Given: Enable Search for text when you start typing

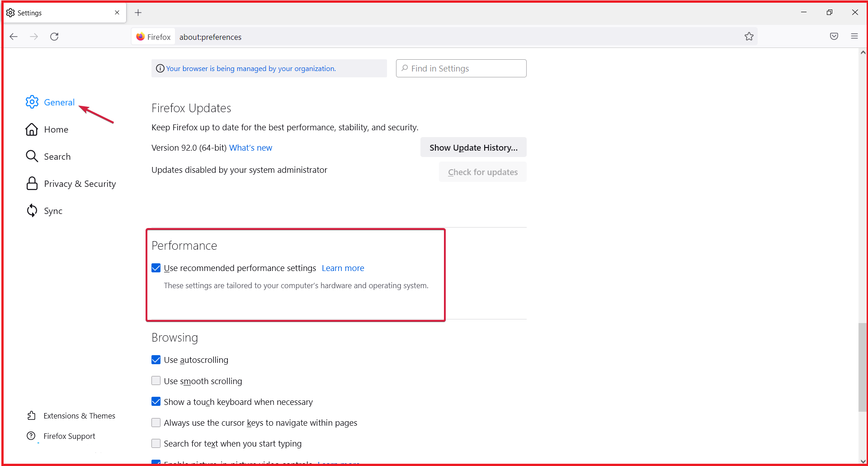Looking at the screenshot, I should click(x=156, y=443).
